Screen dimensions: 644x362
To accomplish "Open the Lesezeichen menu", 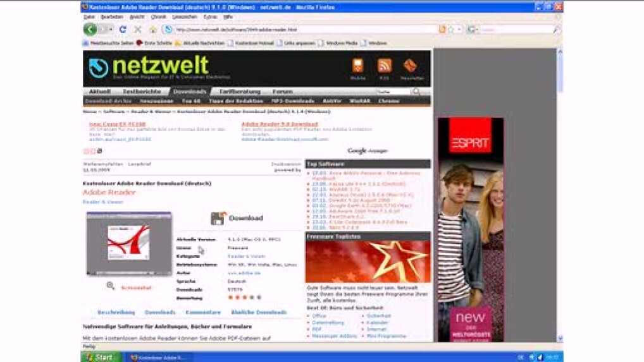I will click(185, 17).
